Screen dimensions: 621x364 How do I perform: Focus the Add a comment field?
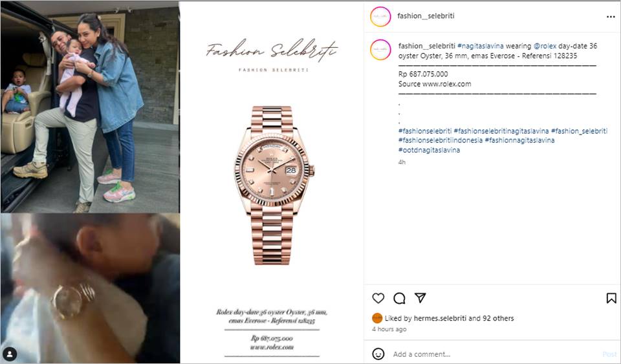(495, 354)
